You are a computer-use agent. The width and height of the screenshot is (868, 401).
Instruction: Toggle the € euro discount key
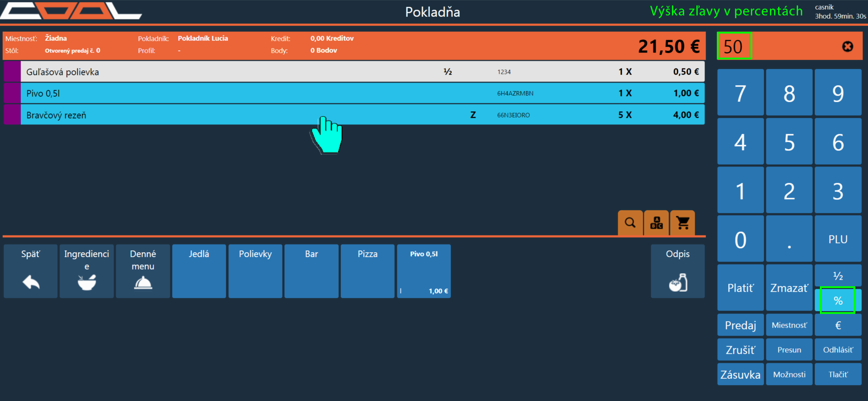tap(838, 325)
